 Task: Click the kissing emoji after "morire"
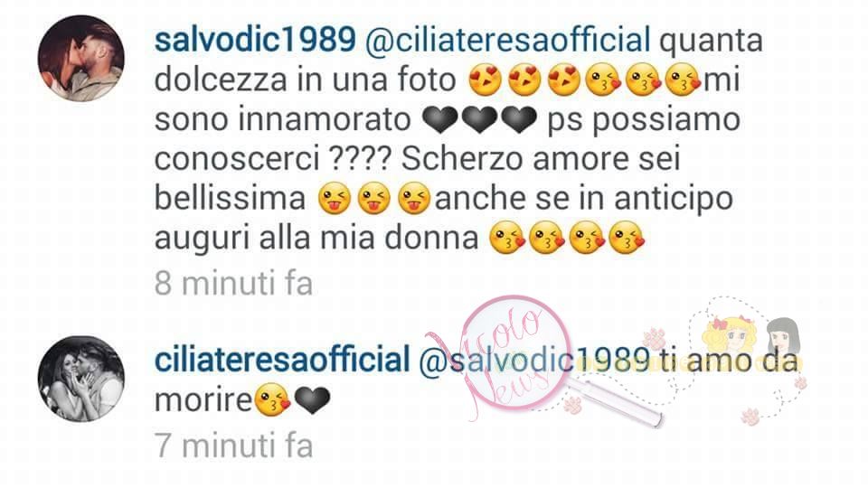tap(272, 399)
